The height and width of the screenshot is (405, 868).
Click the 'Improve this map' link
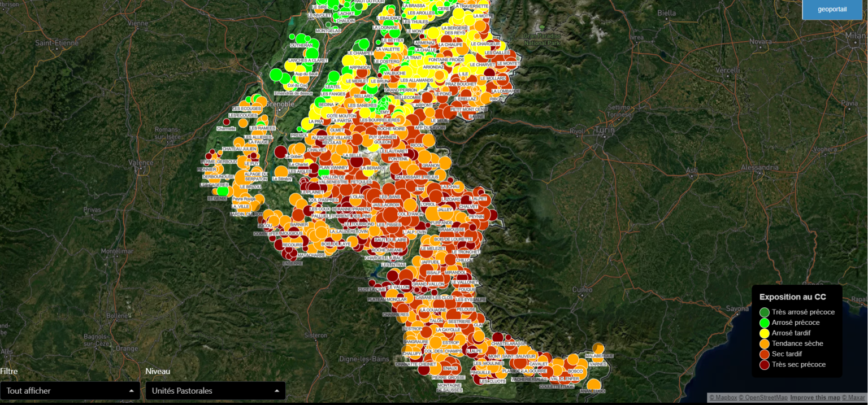[815, 398]
